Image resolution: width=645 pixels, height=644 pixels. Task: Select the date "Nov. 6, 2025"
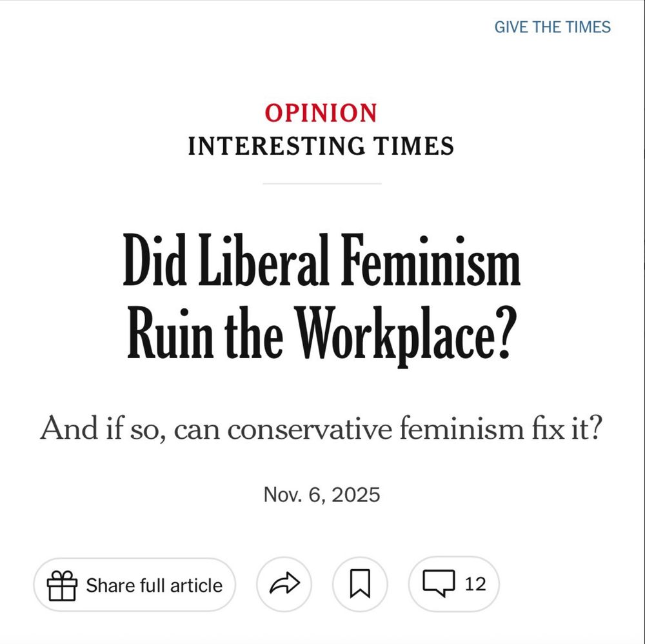click(322, 494)
